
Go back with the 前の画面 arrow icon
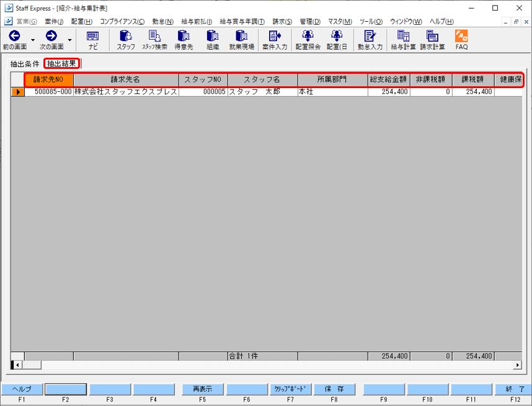[14, 35]
